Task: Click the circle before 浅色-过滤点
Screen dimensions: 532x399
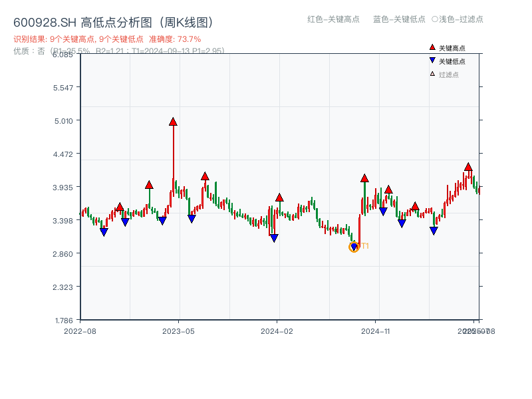Action: coord(435,19)
